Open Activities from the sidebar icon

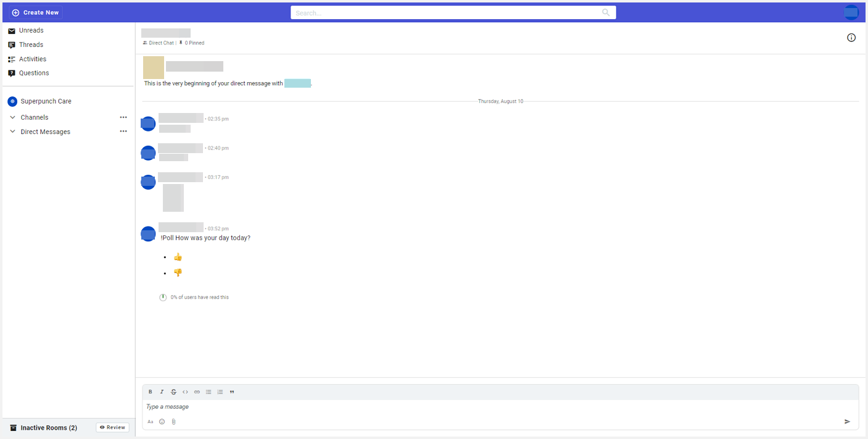coord(12,59)
